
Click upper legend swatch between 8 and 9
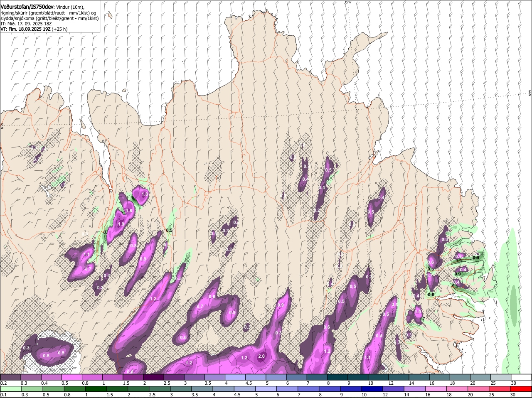tap(337, 377)
